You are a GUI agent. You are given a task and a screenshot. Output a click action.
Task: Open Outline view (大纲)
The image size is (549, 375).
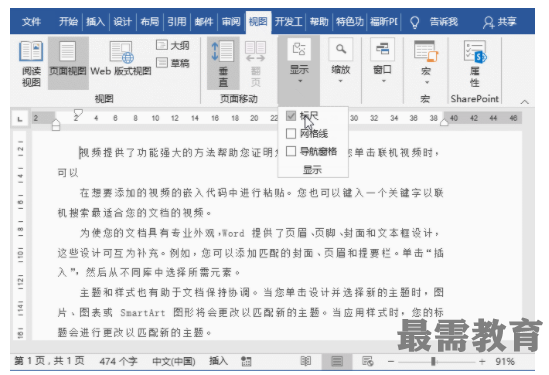(173, 45)
